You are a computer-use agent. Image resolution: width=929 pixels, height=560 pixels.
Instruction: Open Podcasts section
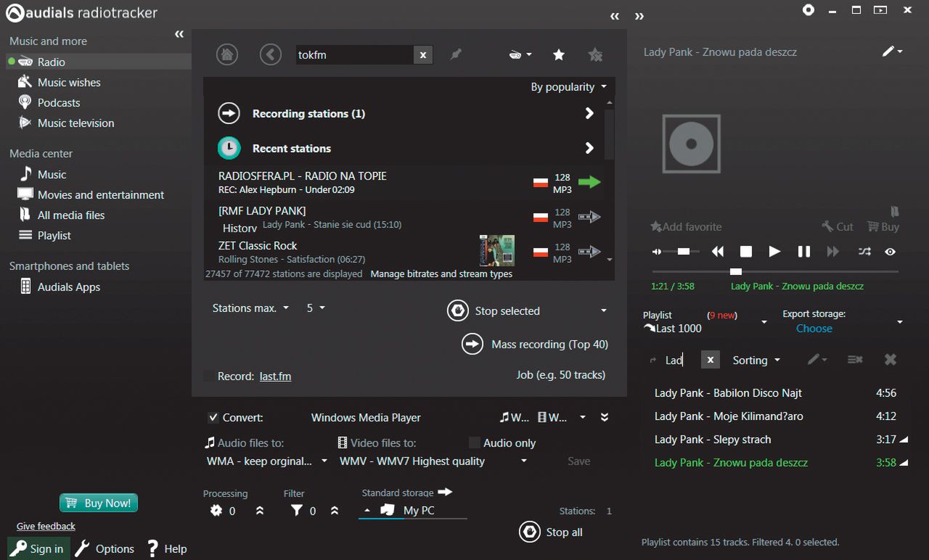[59, 102]
